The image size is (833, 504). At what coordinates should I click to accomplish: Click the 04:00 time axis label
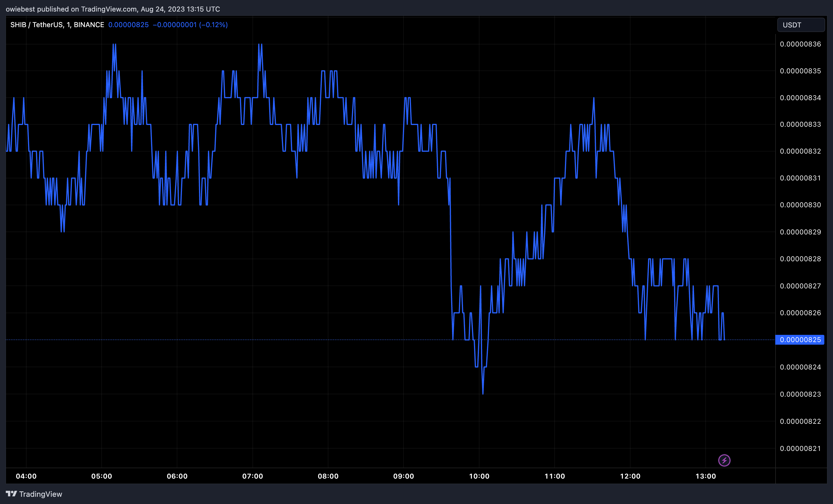coord(26,476)
